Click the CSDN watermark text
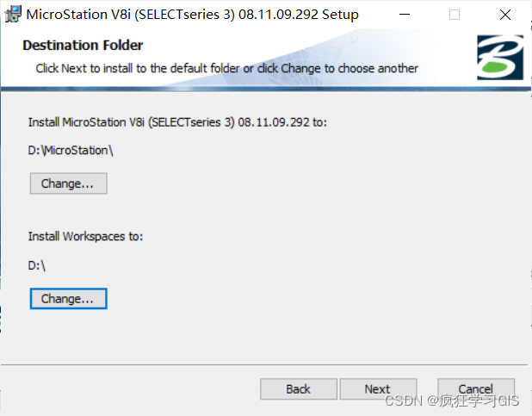532x416 pixels. [x=452, y=401]
